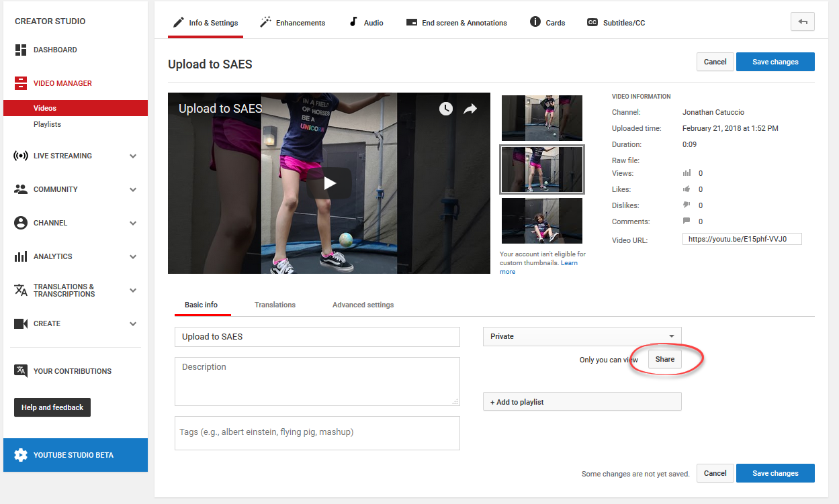Expand the Live Streaming section chevron
839x504 pixels.
pyautogui.click(x=133, y=156)
